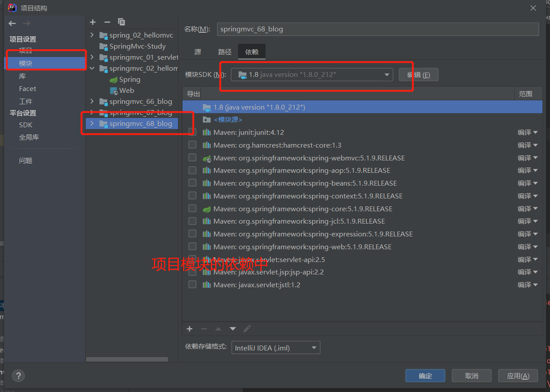Image resolution: width=550 pixels, height=392 pixels.
Task: Switch to the 源 (Sources) tab
Action: 197,52
